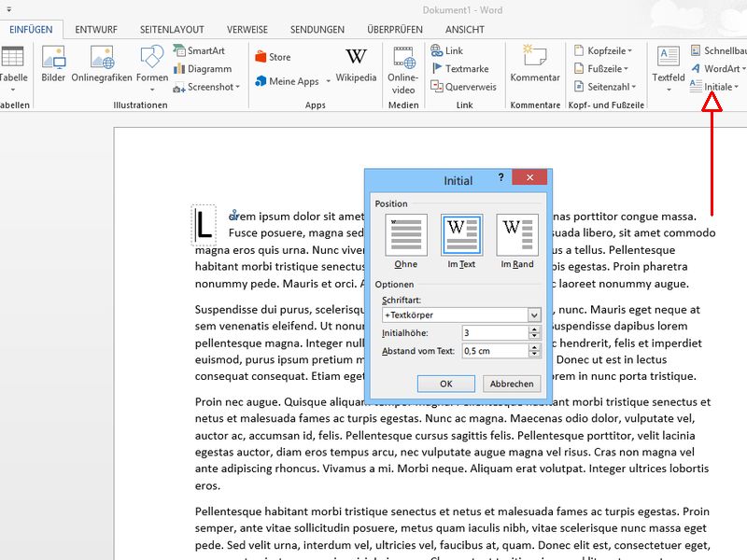Insert a Querverweis cross-reference
747x560 pixels.
[463, 87]
